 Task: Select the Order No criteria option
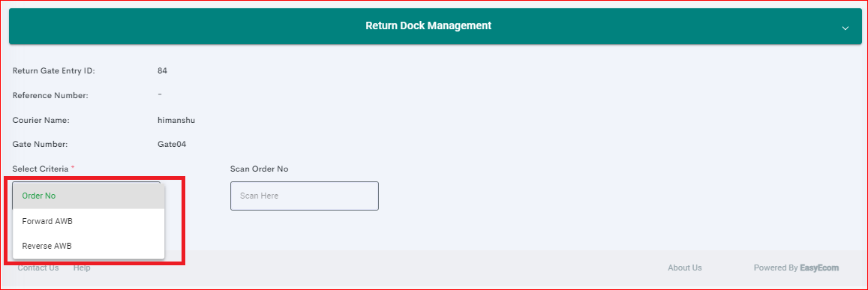[x=89, y=196]
